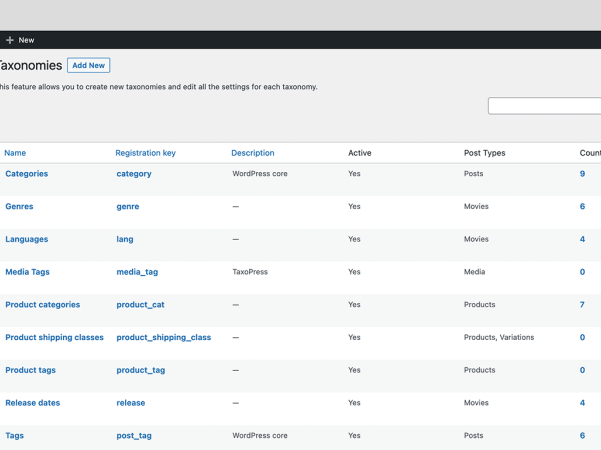Focus the taxonomy search input field
601x450 pixels.
click(545, 106)
